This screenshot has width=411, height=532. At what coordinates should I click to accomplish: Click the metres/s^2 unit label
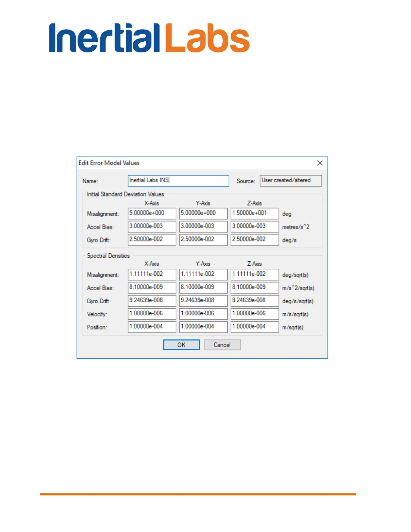[295, 227]
